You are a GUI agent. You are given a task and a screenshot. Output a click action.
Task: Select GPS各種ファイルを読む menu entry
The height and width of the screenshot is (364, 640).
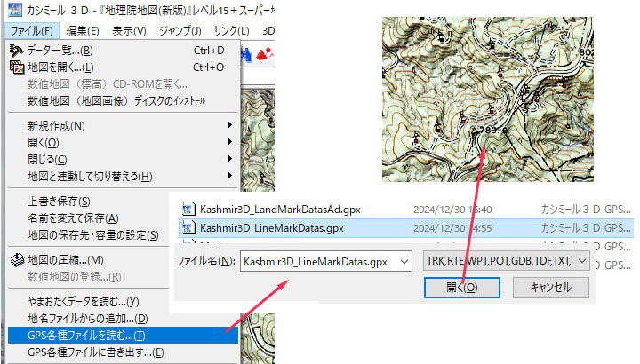pyautogui.click(x=87, y=336)
